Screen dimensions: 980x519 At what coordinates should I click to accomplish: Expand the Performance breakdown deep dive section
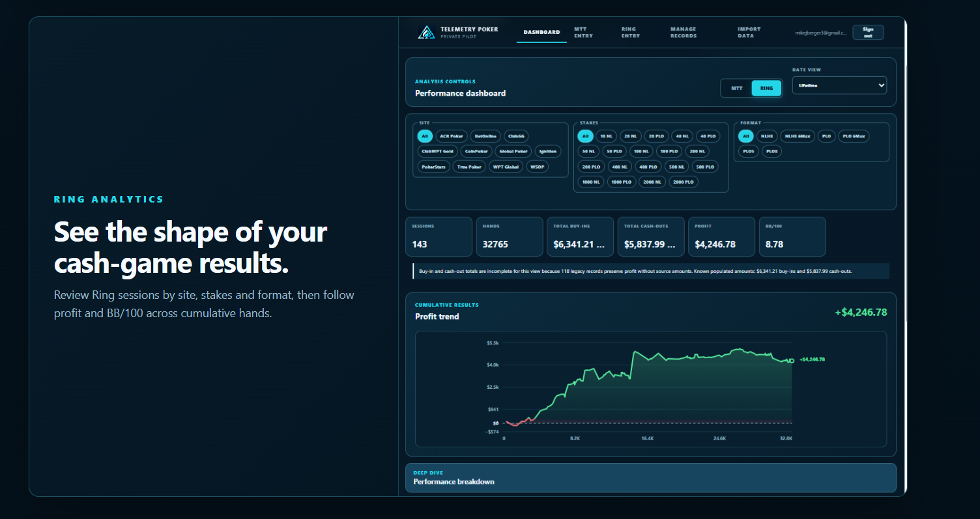651,477
